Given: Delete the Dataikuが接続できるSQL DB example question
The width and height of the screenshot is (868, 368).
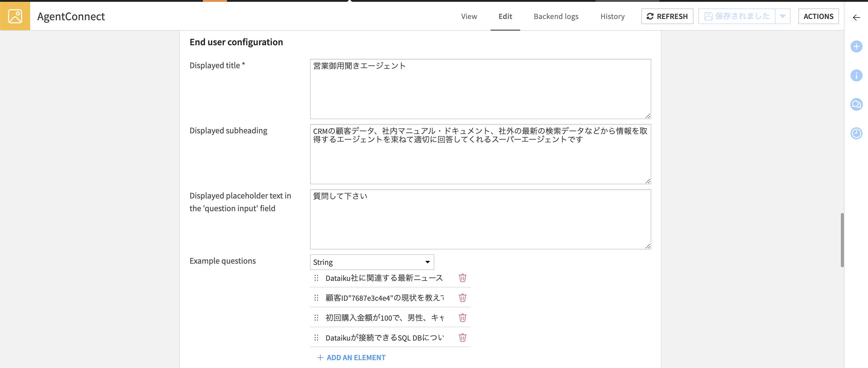Looking at the screenshot, I should pos(462,338).
